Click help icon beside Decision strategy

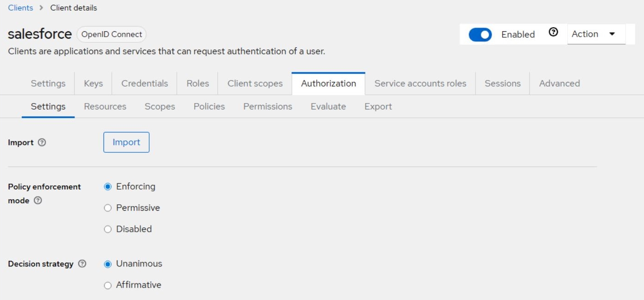pos(82,264)
